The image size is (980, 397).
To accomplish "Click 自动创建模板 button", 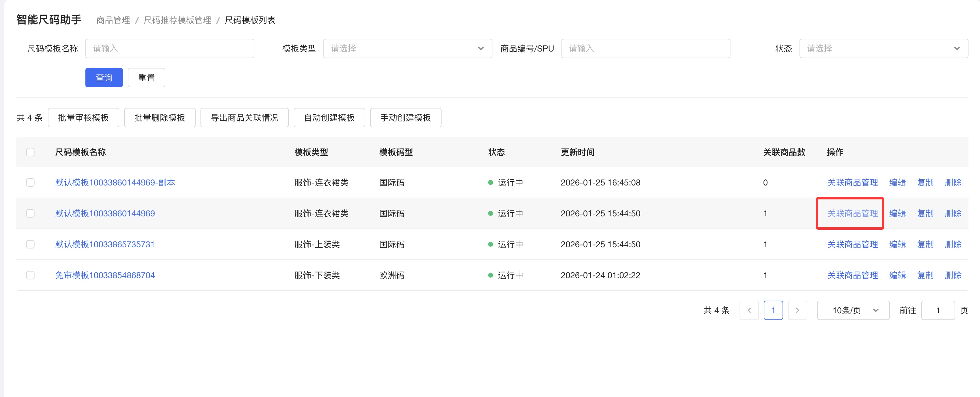I will 329,118.
